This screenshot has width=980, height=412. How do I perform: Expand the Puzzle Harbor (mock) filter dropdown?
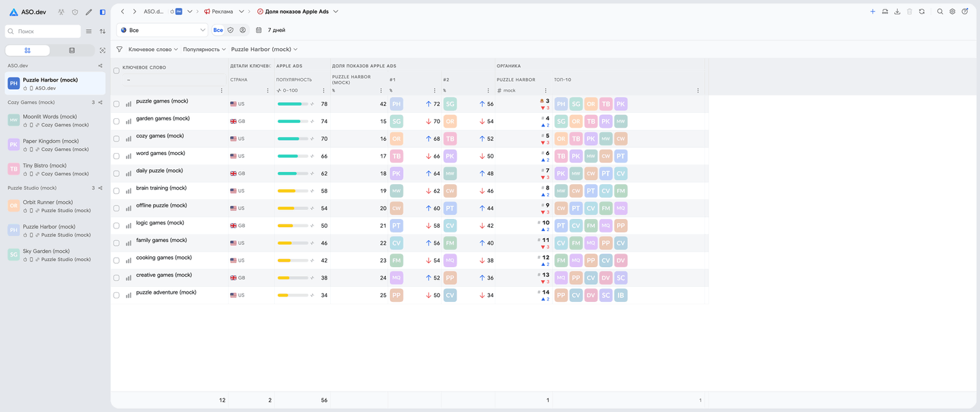[x=265, y=49]
